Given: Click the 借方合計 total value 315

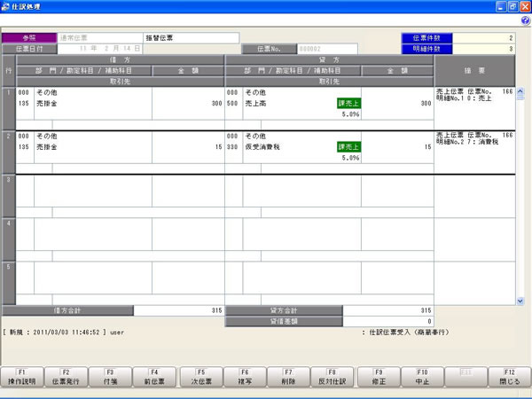Looking at the screenshot, I should click(x=179, y=310).
